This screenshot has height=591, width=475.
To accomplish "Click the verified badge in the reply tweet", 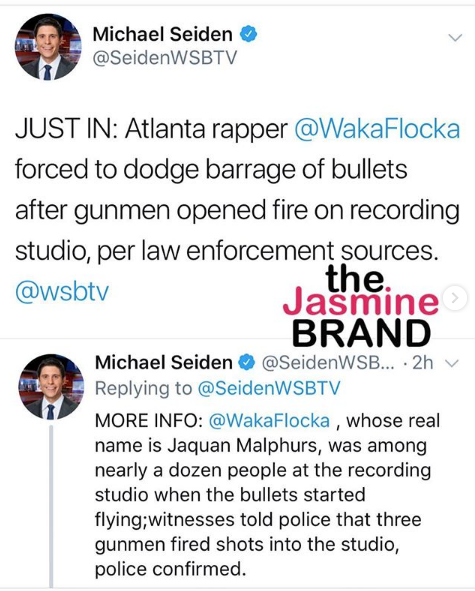I will 247,363.
